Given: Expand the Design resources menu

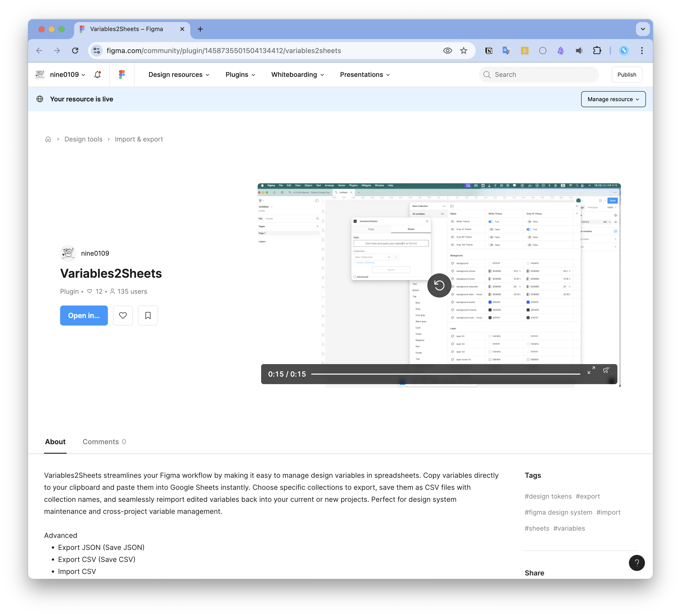Looking at the screenshot, I should pos(179,75).
